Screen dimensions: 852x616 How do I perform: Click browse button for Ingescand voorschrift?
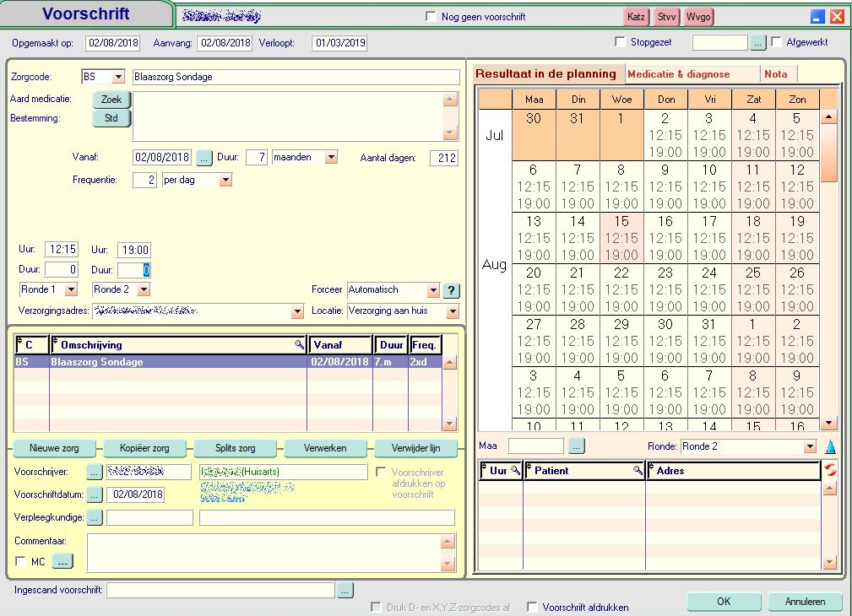coord(345,591)
